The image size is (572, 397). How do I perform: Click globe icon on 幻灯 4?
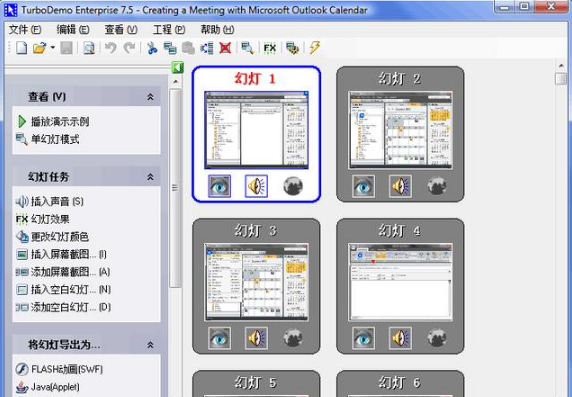pos(437,338)
